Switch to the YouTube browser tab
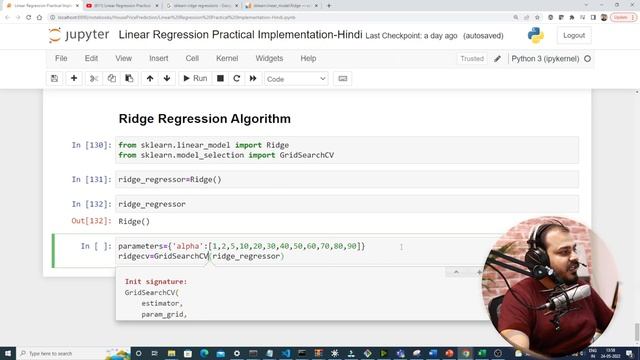This screenshot has width=640, height=360. [122, 6]
